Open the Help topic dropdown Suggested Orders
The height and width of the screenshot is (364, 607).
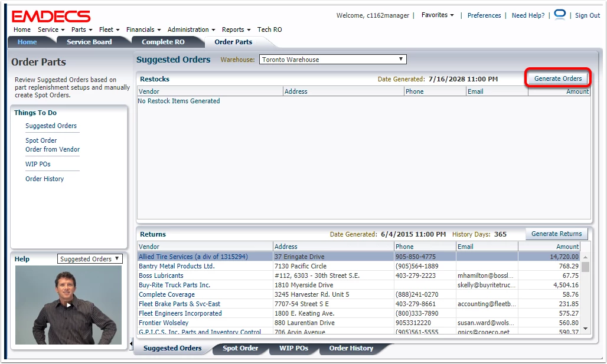click(x=90, y=259)
